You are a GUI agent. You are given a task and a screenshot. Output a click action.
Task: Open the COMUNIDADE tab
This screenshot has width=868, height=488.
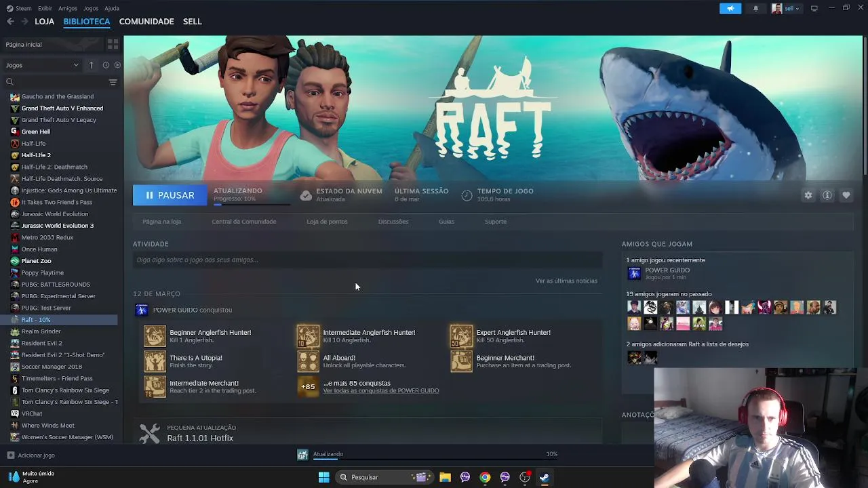[x=146, y=22]
